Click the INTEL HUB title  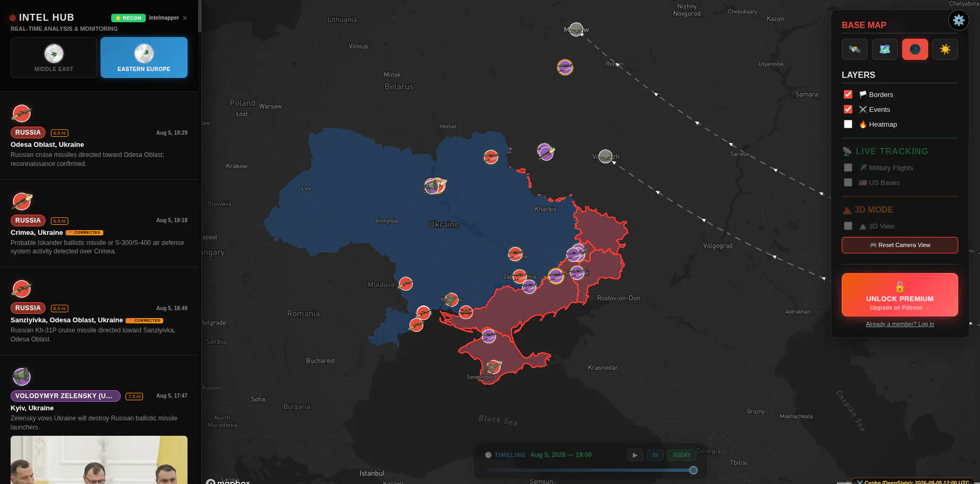(x=47, y=17)
